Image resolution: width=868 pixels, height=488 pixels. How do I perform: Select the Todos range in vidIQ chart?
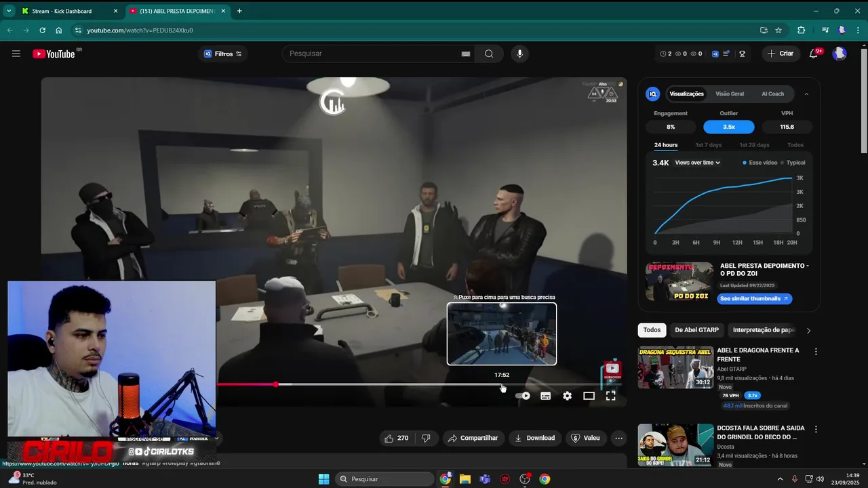[795, 145]
